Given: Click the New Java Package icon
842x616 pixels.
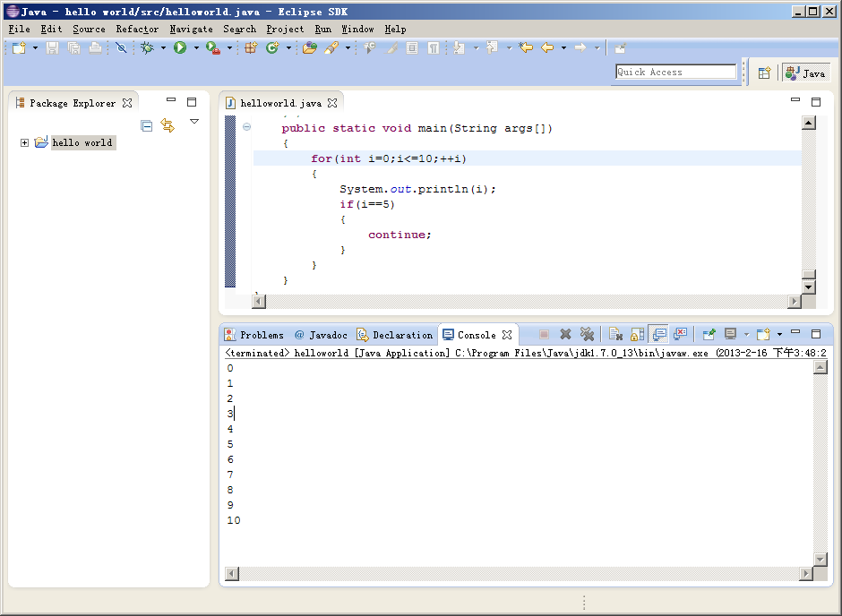Looking at the screenshot, I should click(x=251, y=47).
